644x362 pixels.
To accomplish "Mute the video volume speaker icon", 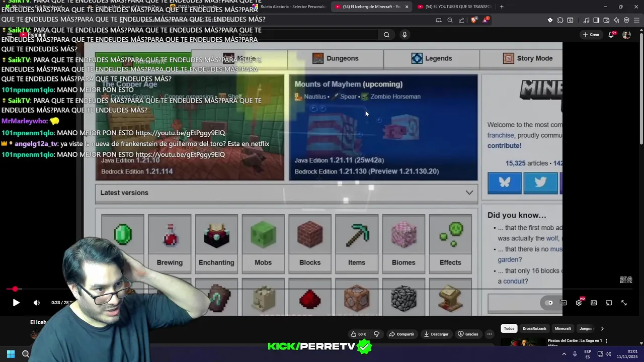I will coord(36,303).
